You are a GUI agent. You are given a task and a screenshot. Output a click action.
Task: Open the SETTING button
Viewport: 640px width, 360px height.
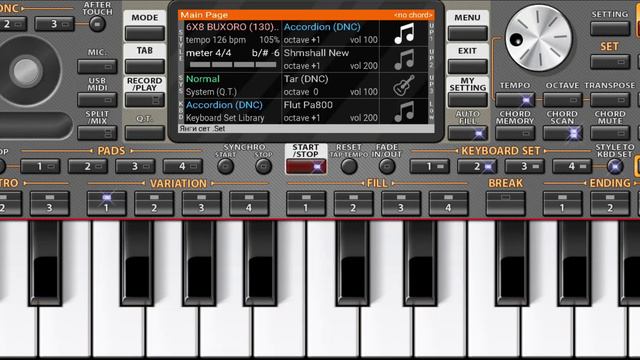tap(610, 29)
